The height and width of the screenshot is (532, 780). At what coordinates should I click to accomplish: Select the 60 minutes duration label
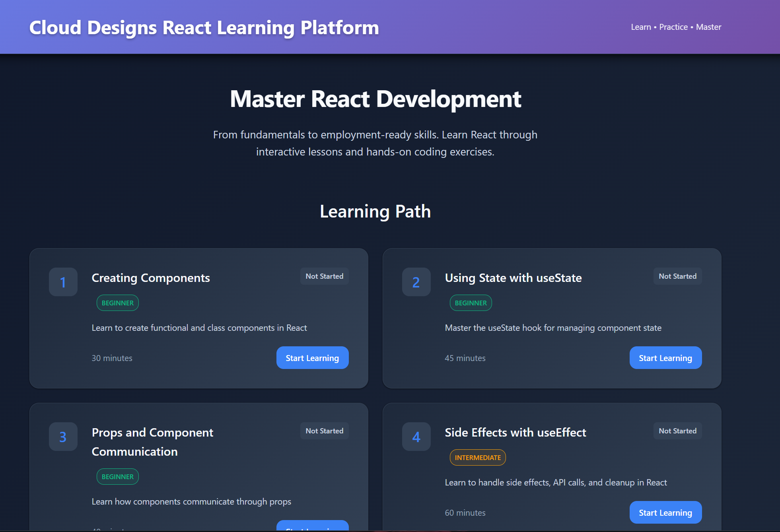(465, 513)
